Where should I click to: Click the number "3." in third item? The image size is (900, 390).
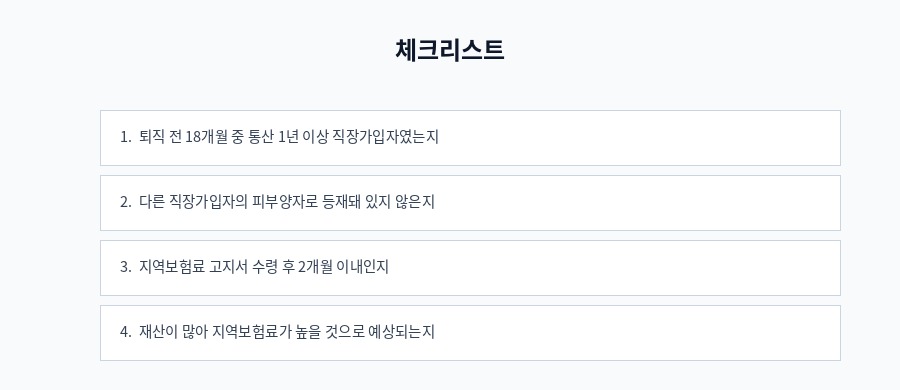click(x=126, y=267)
